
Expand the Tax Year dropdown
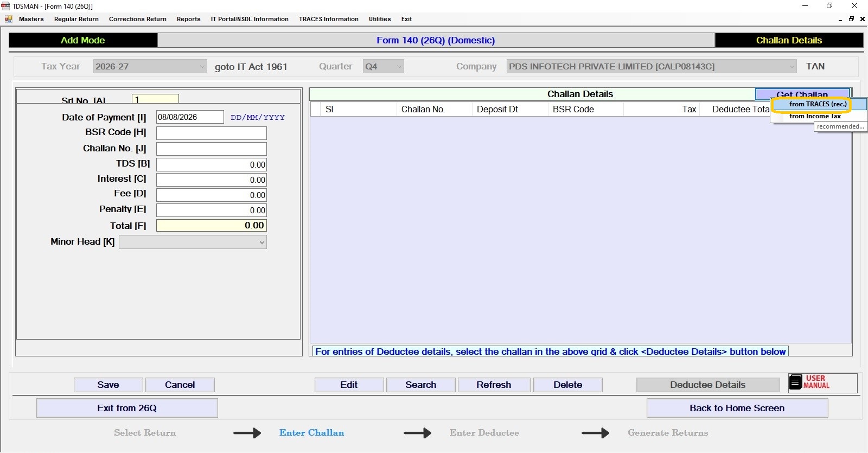coord(202,67)
